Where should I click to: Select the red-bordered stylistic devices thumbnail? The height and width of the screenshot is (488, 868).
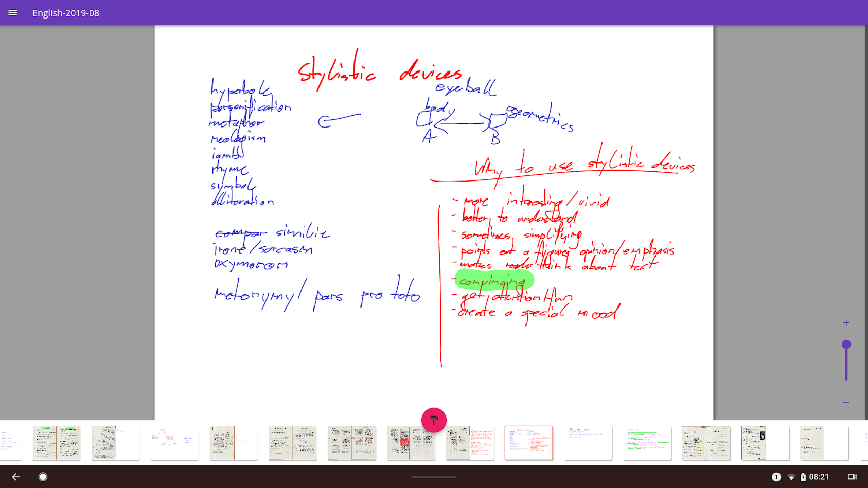point(528,443)
